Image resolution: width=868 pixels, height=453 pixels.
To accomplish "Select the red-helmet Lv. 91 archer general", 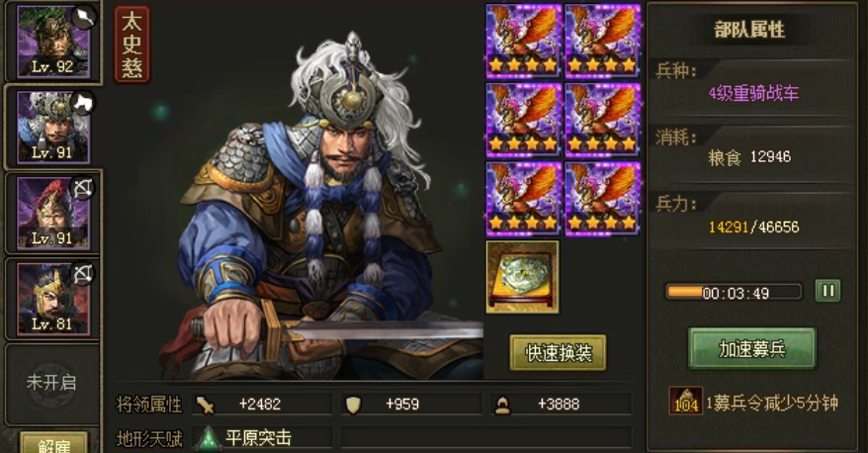I will (x=53, y=214).
